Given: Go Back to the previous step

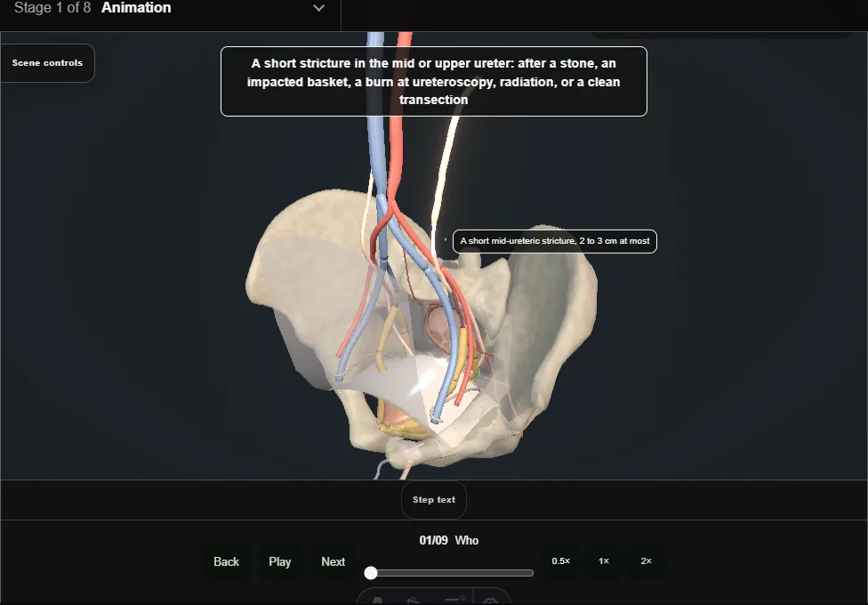Looking at the screenshot, I should 227,561.
